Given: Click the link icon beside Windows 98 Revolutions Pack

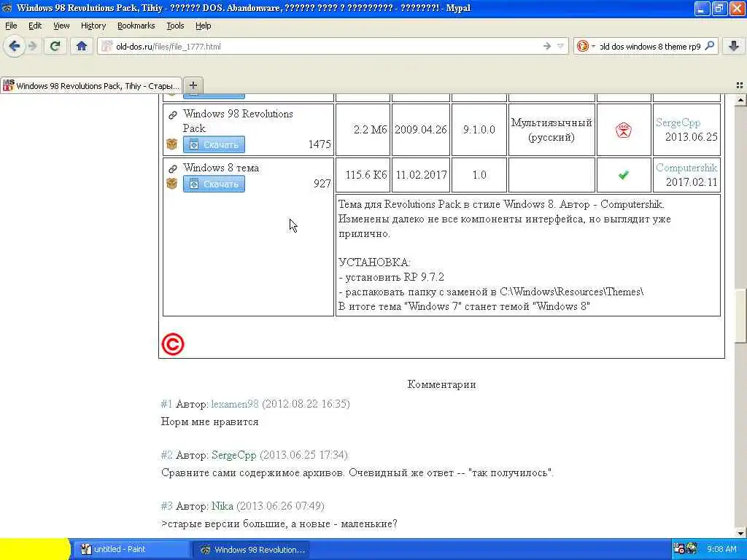Looking at the screenshot, I should [x=172, y=114].
